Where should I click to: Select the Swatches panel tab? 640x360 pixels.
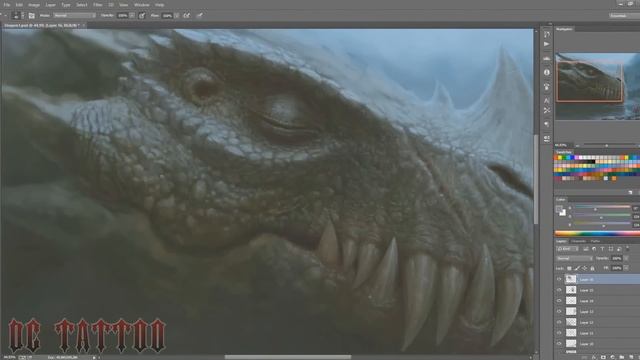[564, 152]
